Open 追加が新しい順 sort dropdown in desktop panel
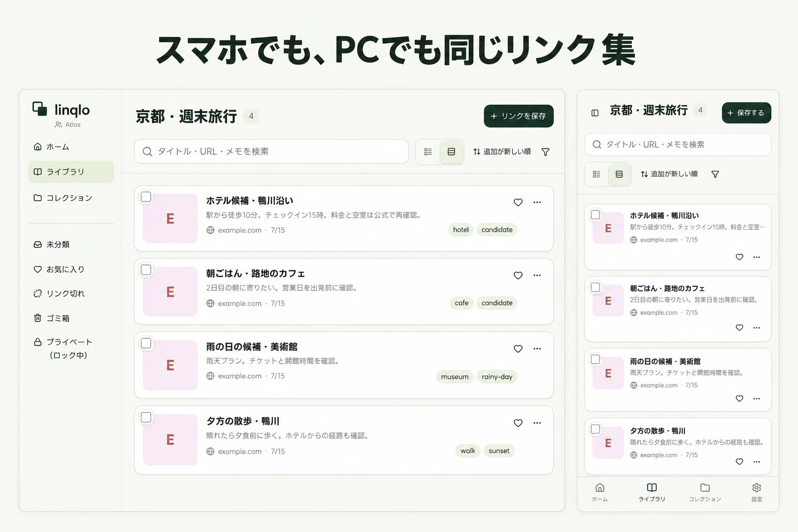798x532 pixels. point(502,152)
